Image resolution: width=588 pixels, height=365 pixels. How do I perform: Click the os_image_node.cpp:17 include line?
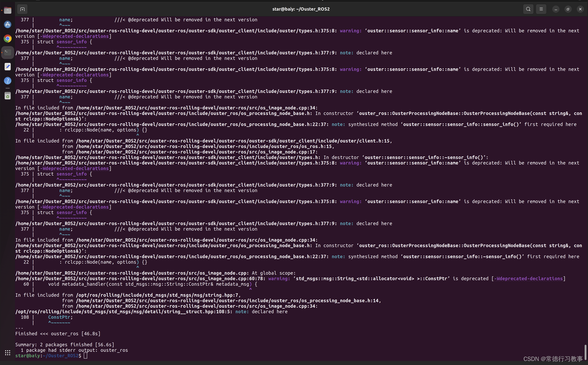click(x=190, y=152)
